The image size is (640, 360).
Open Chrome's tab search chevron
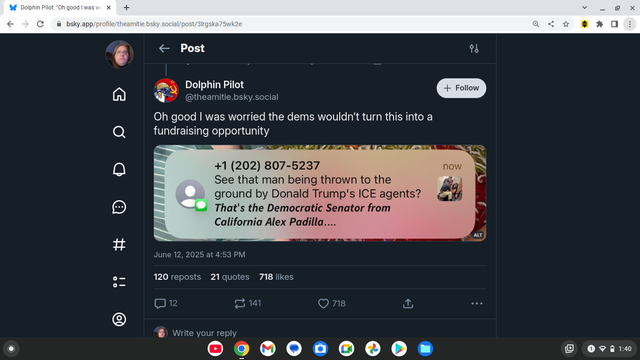584,7
